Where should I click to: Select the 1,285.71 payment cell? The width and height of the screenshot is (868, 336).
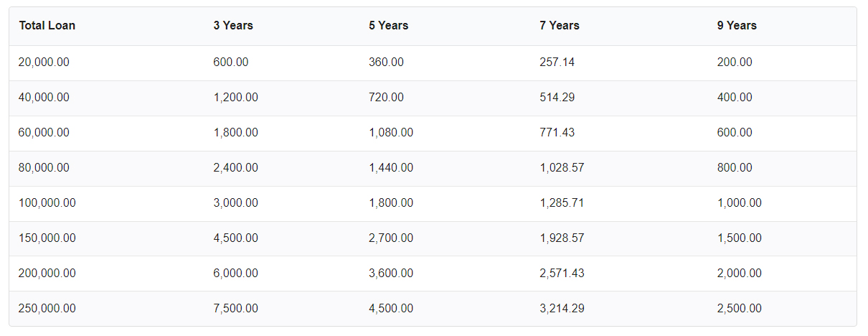point(562,203)
